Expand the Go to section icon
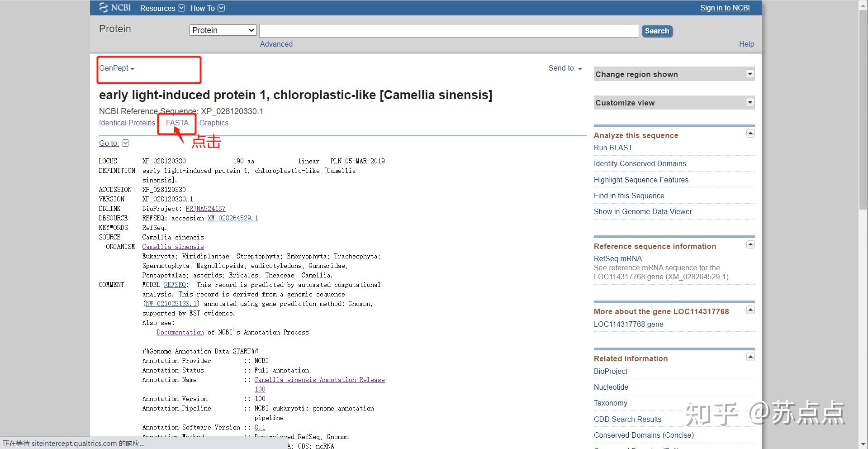The height and width of the screenshot is (449, 868). coord(125,143)
